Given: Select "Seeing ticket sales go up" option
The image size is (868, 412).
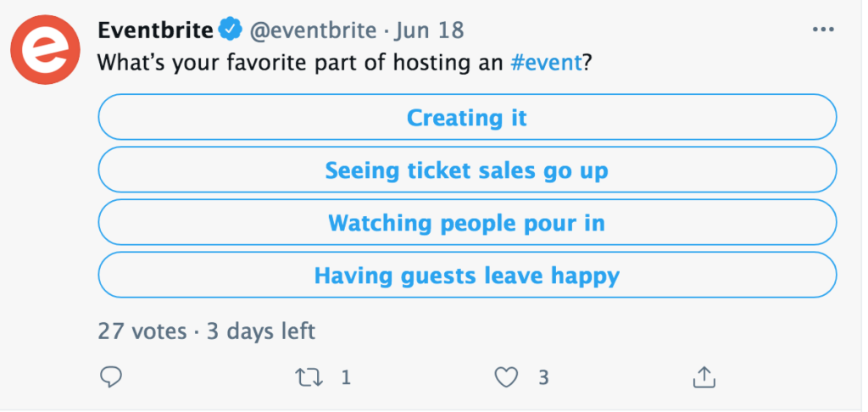Looking at the screenshot, I should (x=467, y=170).
